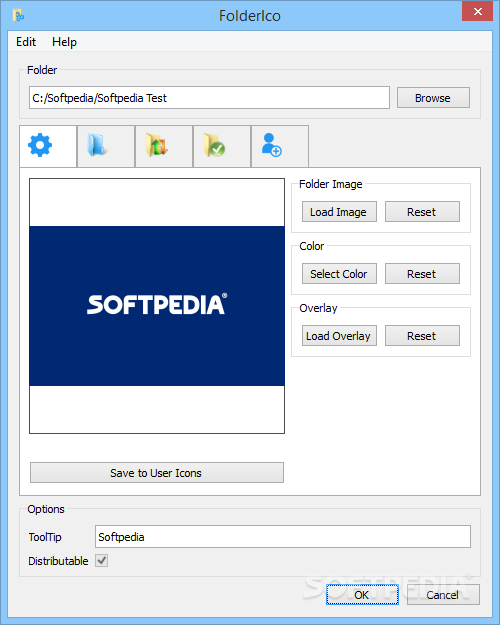The image size is (500, 625).
Task: Click the ToolTip text field
Action: pos(283,537)
